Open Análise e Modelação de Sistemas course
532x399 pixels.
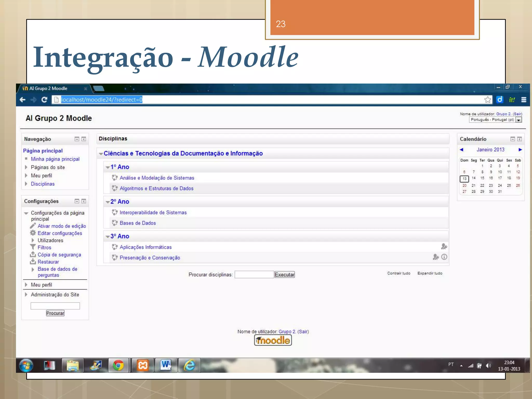click(157, 178)
